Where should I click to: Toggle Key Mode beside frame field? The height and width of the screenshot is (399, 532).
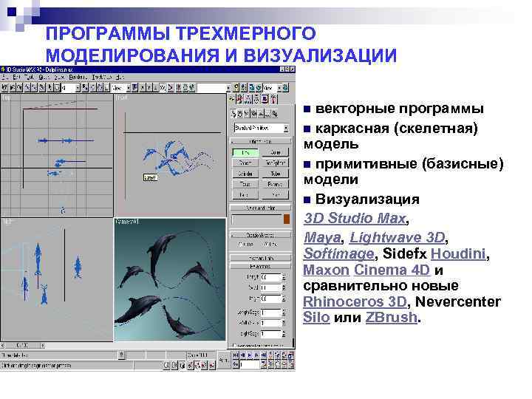coord(236,365)
